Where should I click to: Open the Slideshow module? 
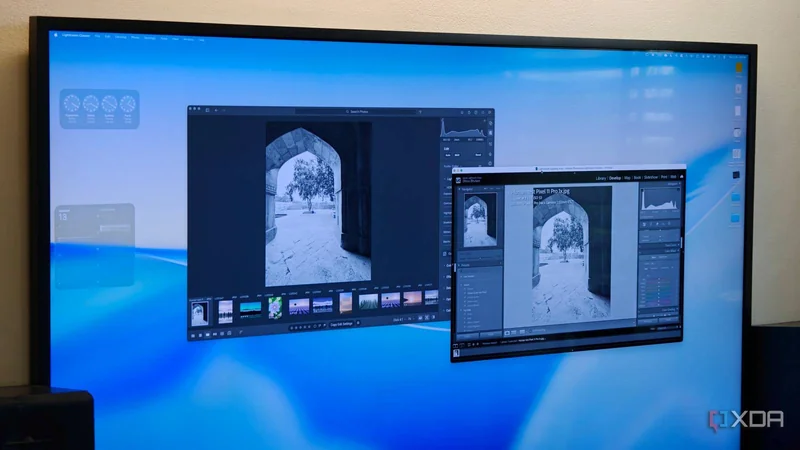[x=651, y=178]
